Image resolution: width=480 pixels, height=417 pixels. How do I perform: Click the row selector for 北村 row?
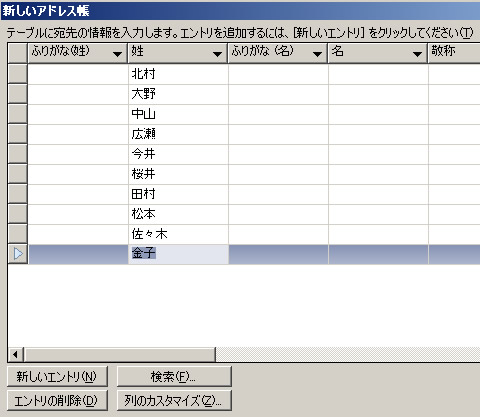(18, 74)
